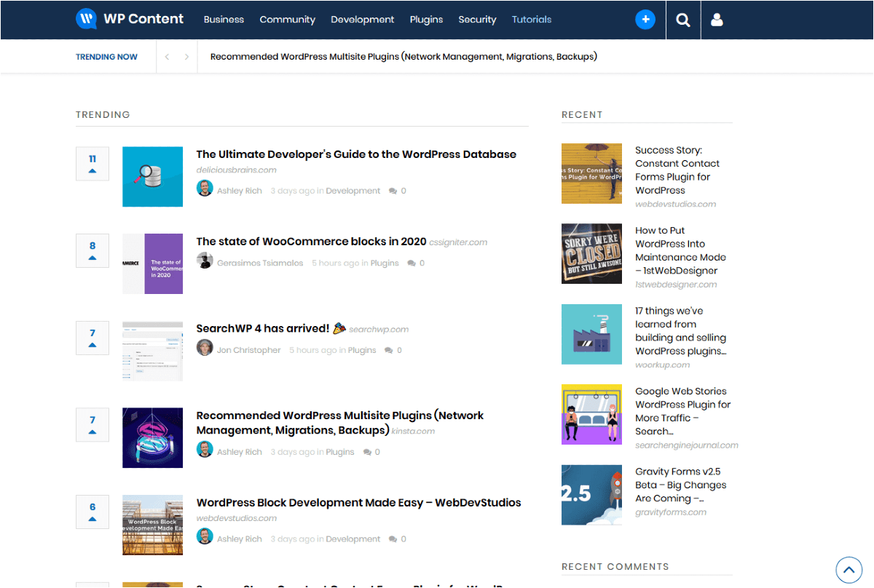
Task: Upvote the SearchWP 4 has arrived post
Action: 92,338
